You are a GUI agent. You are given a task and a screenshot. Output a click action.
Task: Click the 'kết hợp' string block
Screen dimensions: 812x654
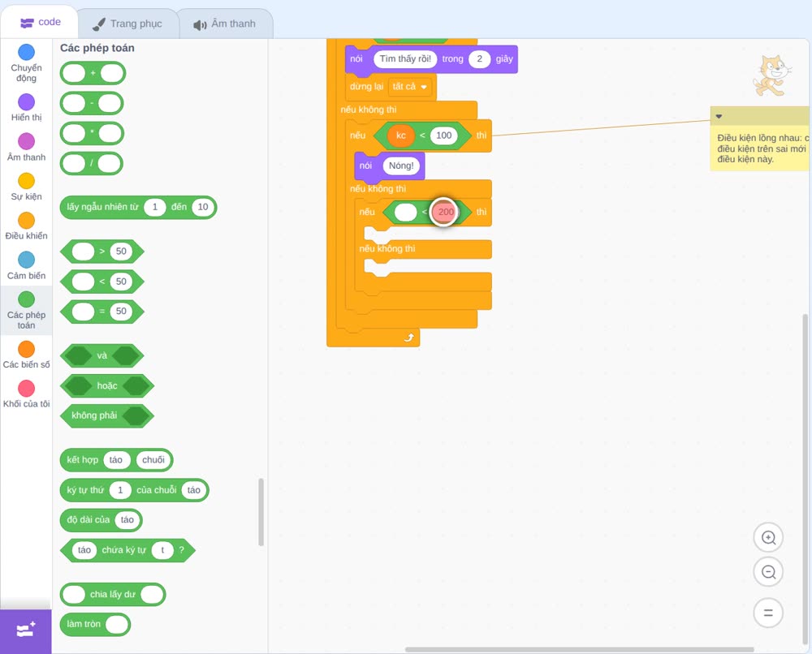coord(116,460)
